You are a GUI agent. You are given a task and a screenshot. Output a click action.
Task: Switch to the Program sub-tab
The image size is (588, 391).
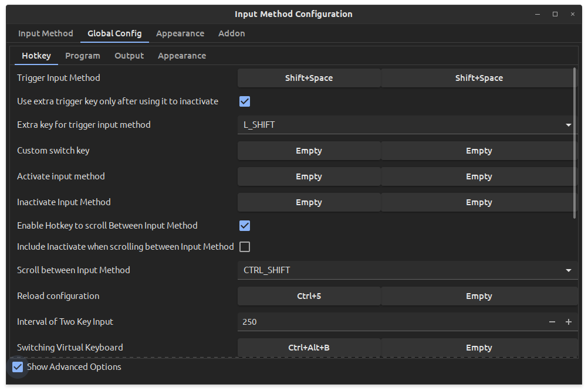pyautogui.click(x=83, y=56)
